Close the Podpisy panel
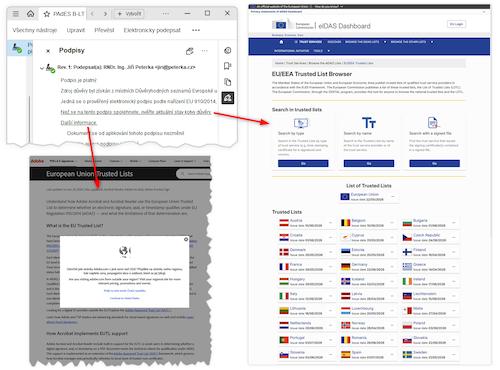The width and height of the screenshot is (500, 370). tap(48, 51)
